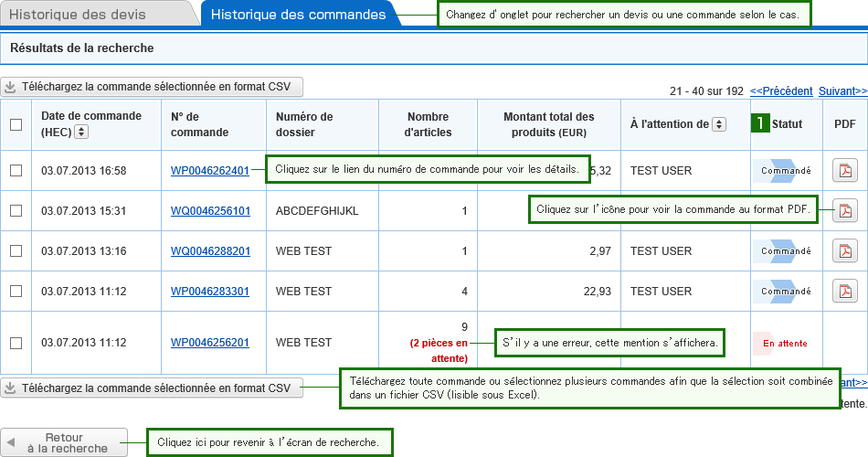Open PDF icon for order WQ0046288201
This screenshot has height=457, width=868.
(845, 251)
